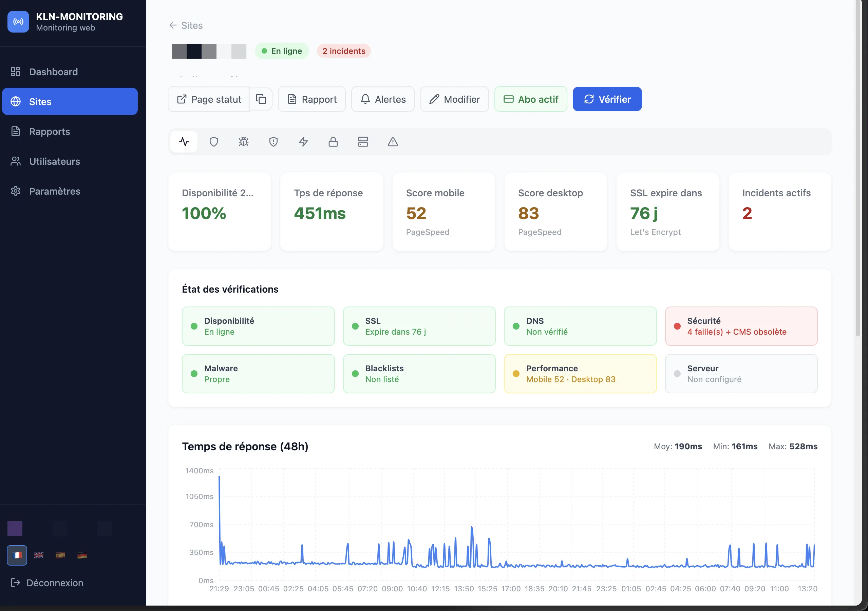Click the Performance Mobile 52 tile

tap(580, 374)
